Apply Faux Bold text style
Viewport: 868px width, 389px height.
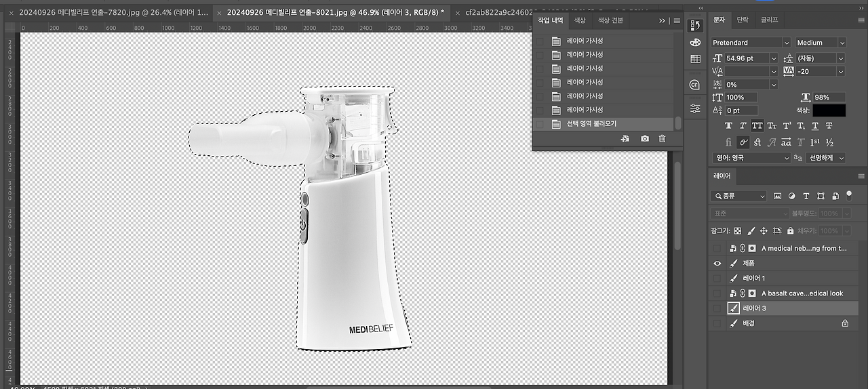tap(728, 125)
